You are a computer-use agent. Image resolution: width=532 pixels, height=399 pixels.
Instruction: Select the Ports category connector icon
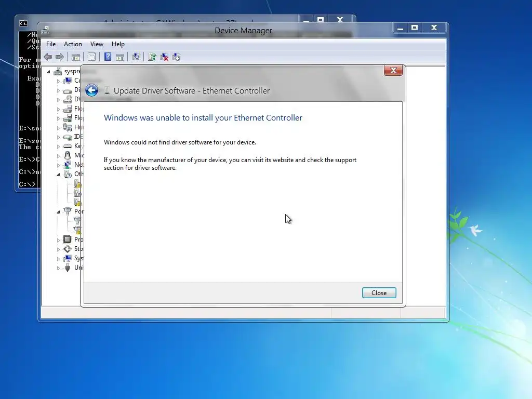[68, 211]
